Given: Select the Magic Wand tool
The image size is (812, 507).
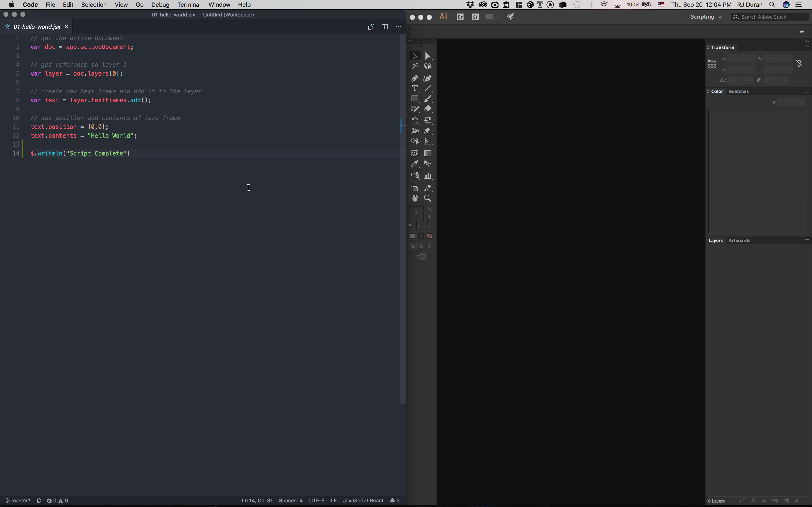Looking at the screenshot, I should (414, 66).
